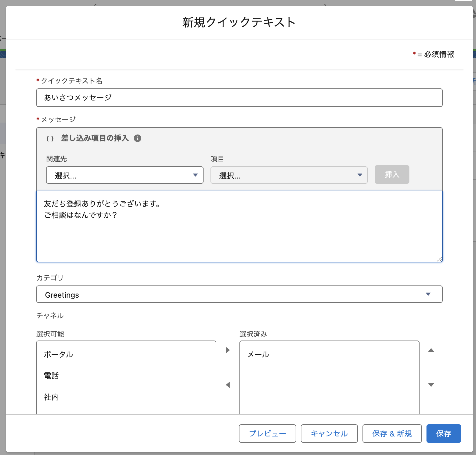
Task: Select ポータル in available channels
Action: [x=58, y=354]
